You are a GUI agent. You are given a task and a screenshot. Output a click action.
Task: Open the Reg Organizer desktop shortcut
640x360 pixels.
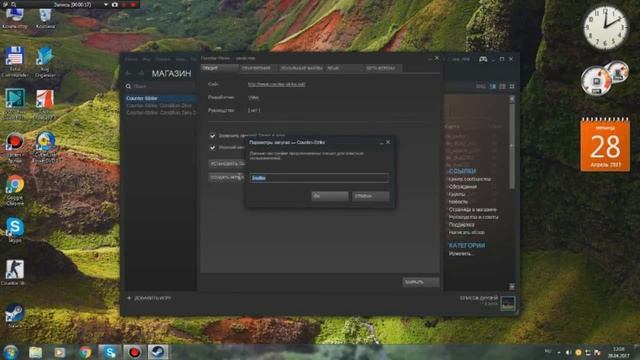[x=45, y=61]
